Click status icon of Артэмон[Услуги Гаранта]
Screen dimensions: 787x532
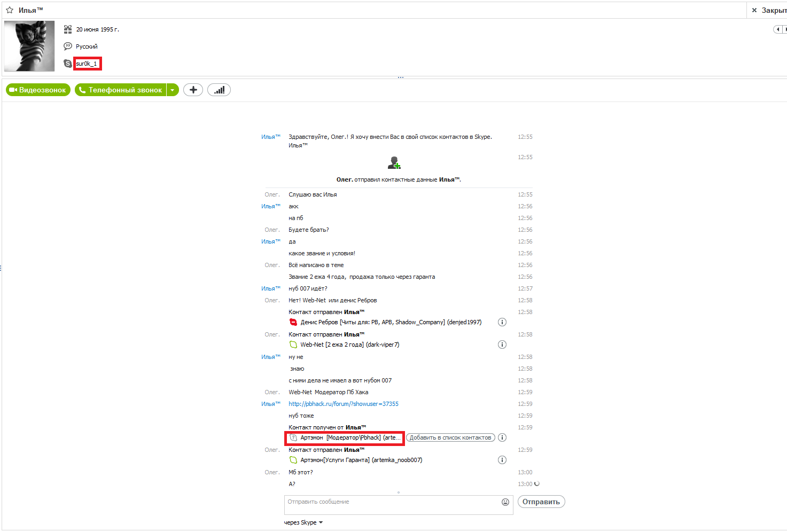pos(293,460)
